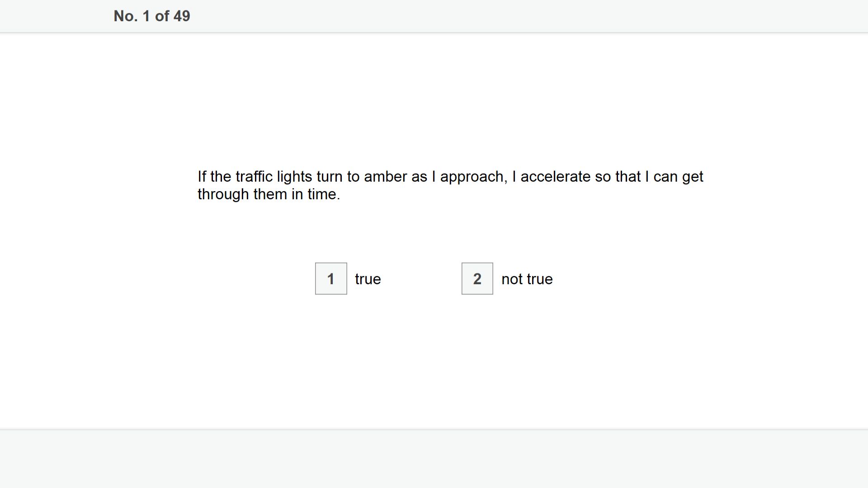Pick the option next to 'true' text
Viewport: 868px width, 488px height.
(331, 279)
